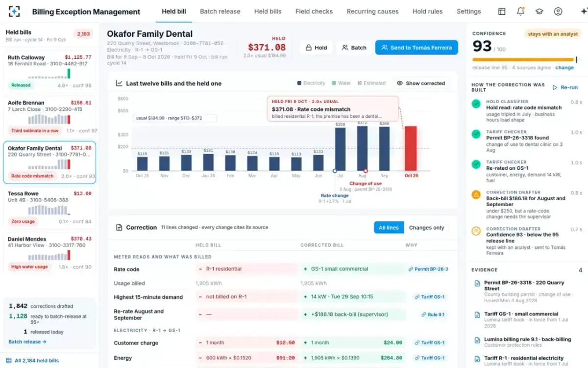Image resolution: width=588 pixels, height=368 pixels.
Task: Click the person icon for Confidence 93 step
Action: click(x=476, y=231)
